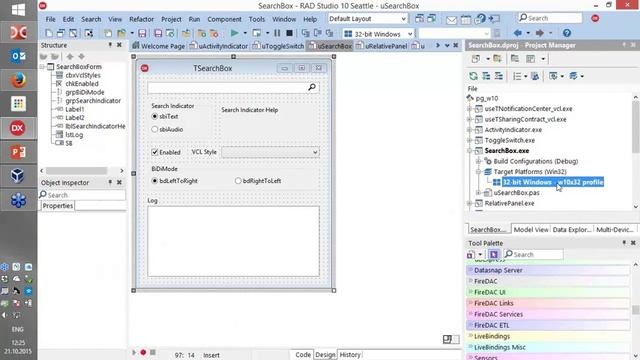This screenshot has height=360, width=640.
Task: Select the bdLeftToRight radio button
Action: point(155,181)
